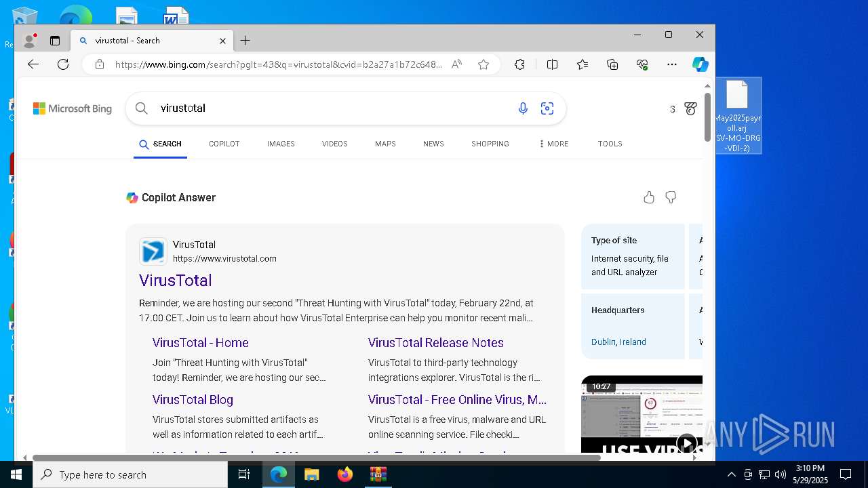The width and height of the screenshot is (868, 488).
Task: Click the search magnifier in Bing box
Action: [x=141, y=108]
